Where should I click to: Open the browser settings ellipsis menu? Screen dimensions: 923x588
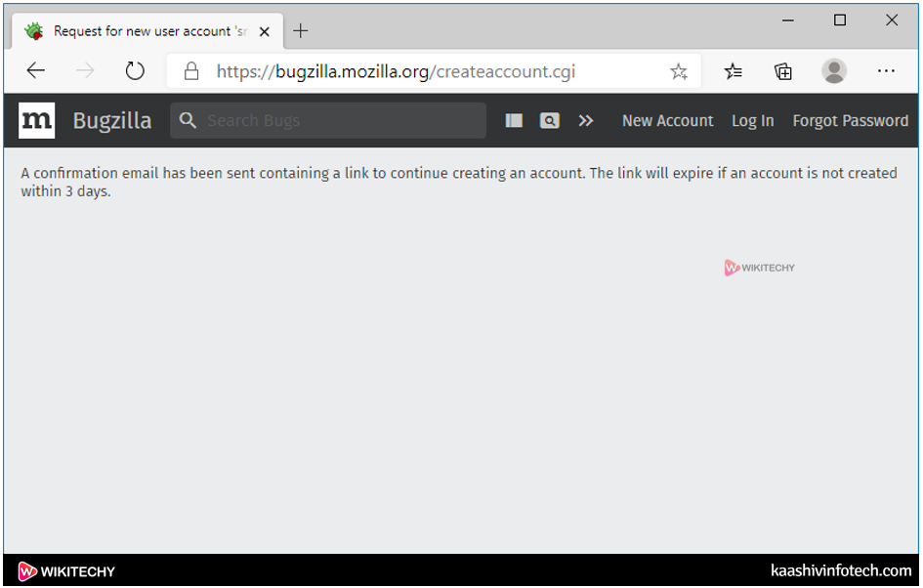click(887, 70)
